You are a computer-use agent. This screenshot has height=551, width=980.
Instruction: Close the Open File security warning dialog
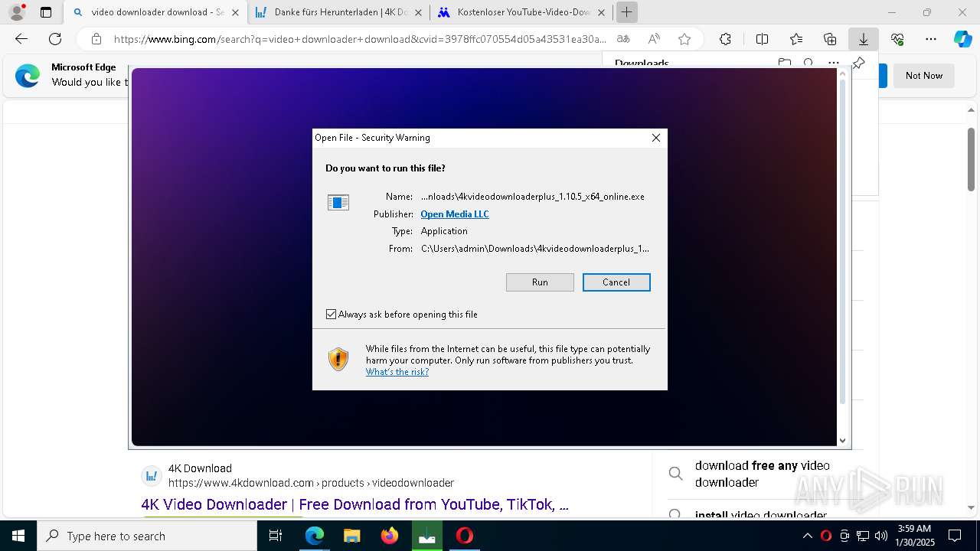click(656, 138)
